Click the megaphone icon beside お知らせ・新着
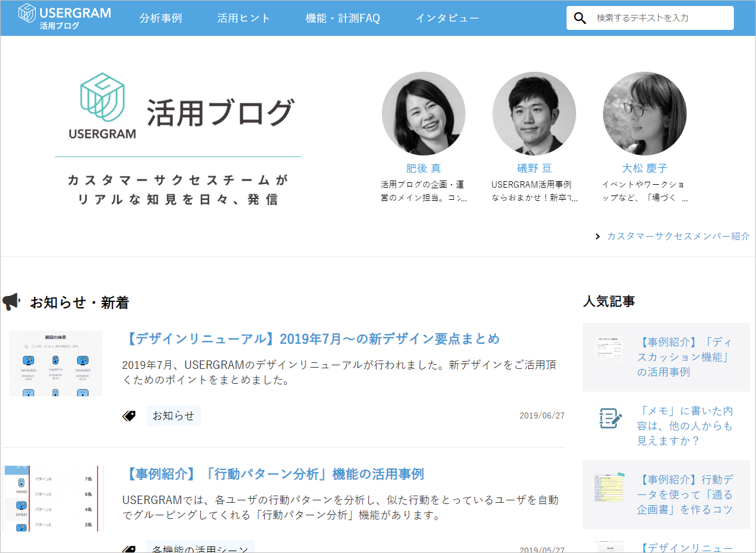The image size is (756, 553). (x=11, y=303)
